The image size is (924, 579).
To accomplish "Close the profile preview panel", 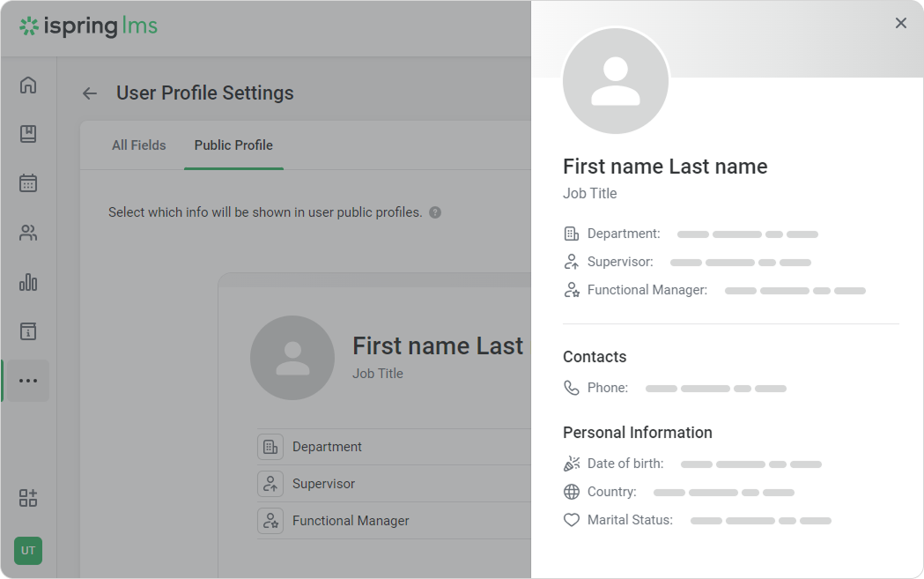I will (900, 23).
